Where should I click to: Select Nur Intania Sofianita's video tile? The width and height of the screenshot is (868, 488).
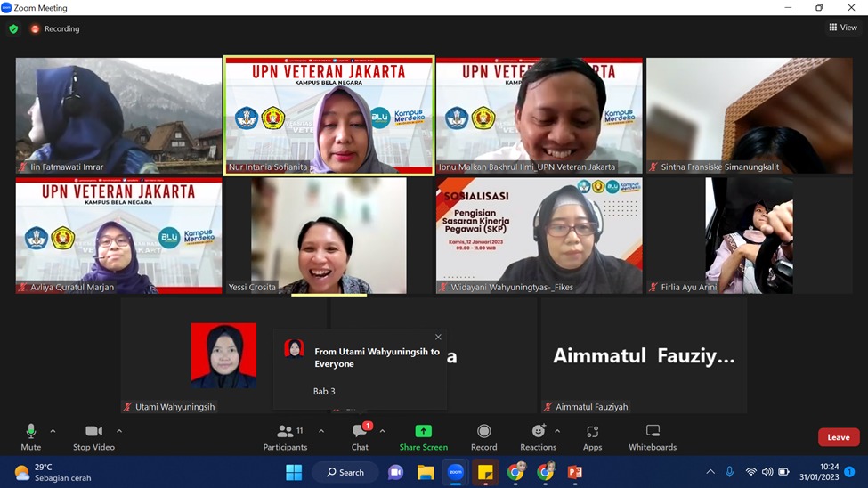click(x=329, y=116)
